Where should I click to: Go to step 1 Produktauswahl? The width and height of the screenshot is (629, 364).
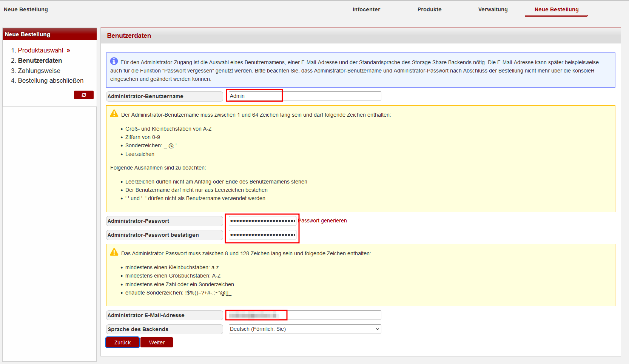coord(40,51)
